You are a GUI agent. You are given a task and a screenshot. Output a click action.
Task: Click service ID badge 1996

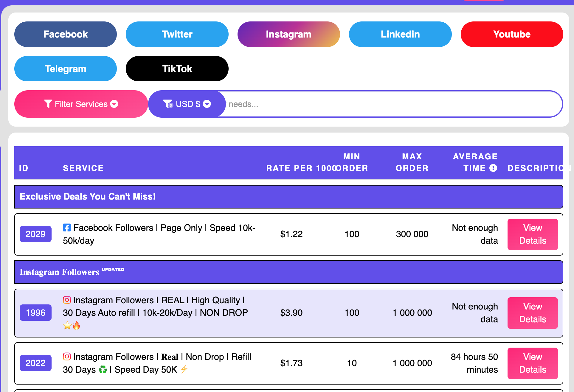[35, 313]
